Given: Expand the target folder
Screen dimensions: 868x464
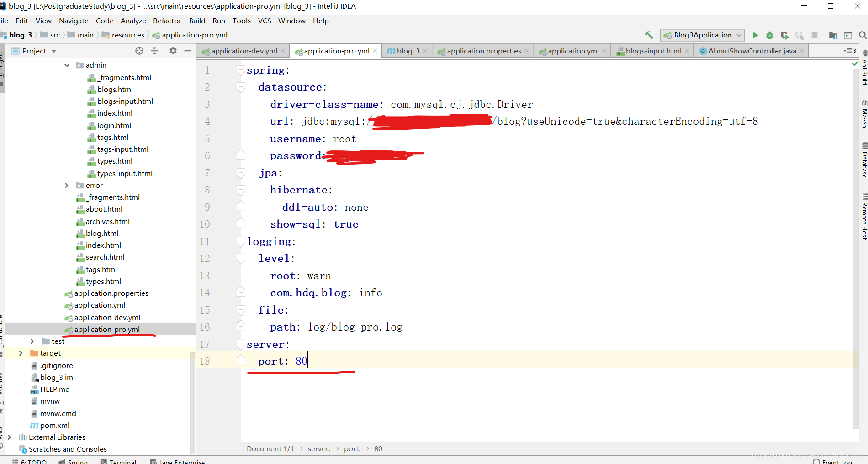Looking at the screenshot, I should [x=21, y=353].
